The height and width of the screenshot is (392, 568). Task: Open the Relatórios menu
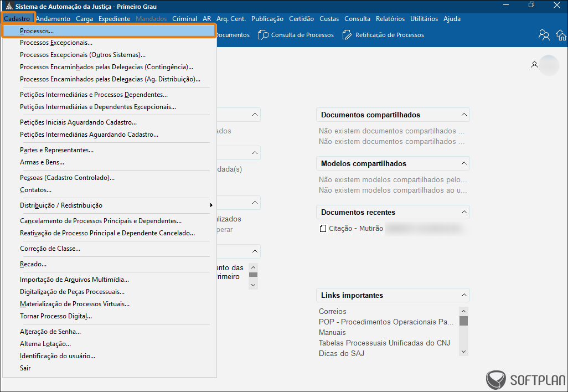tap(390, 19)
